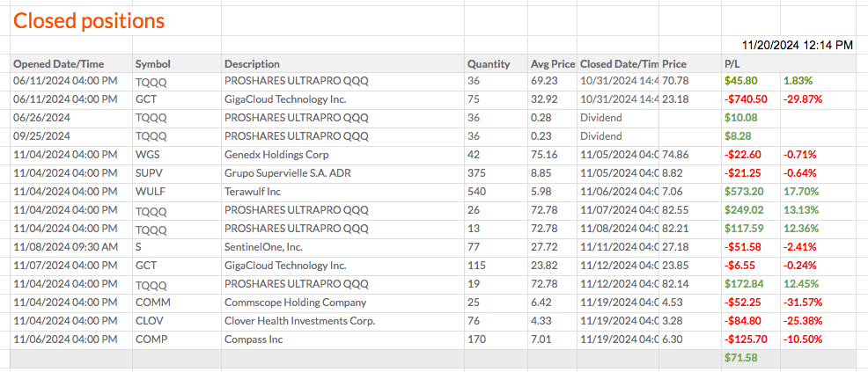Click the total P/L $71.58 cell
Screen dimensions: 868x372
click(741, 357)
